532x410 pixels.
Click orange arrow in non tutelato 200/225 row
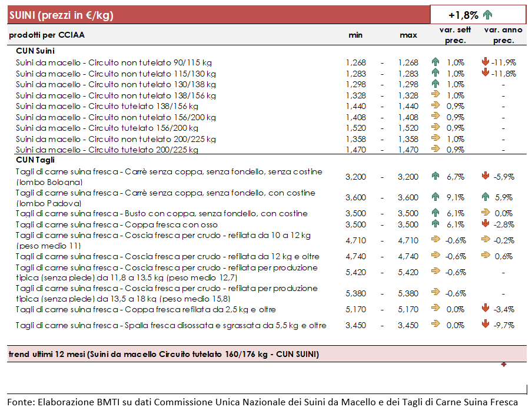point(435,138)
